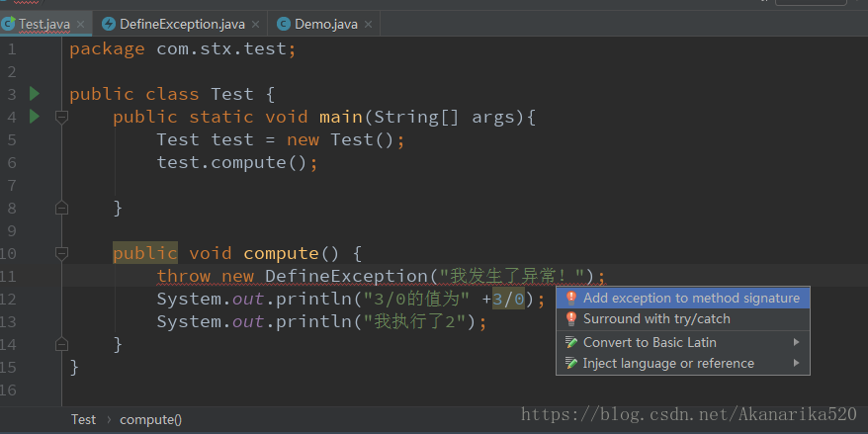This screenshot has height=434, width=868.
Task: Click the fold end marker on line 8
Action: click(61, 208)
